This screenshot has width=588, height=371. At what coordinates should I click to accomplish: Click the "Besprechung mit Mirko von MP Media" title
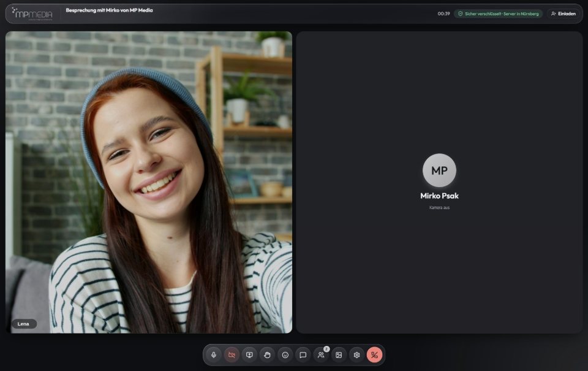109,10
